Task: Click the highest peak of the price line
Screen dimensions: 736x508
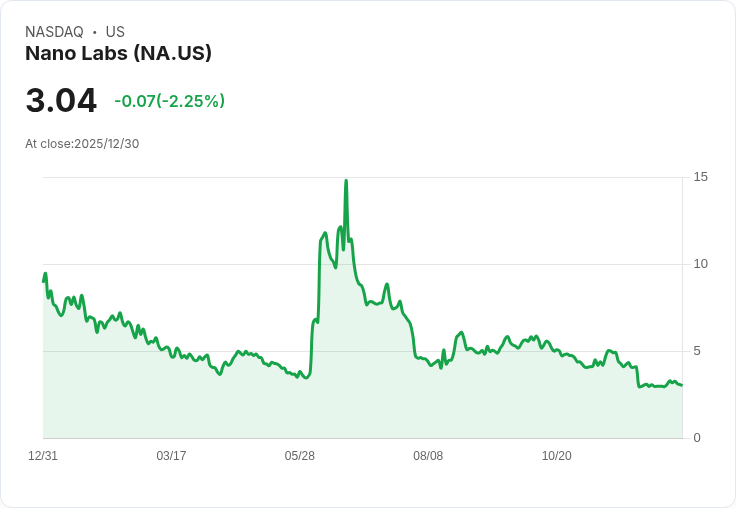Action: pyautogui.click(x=346, y=181)
